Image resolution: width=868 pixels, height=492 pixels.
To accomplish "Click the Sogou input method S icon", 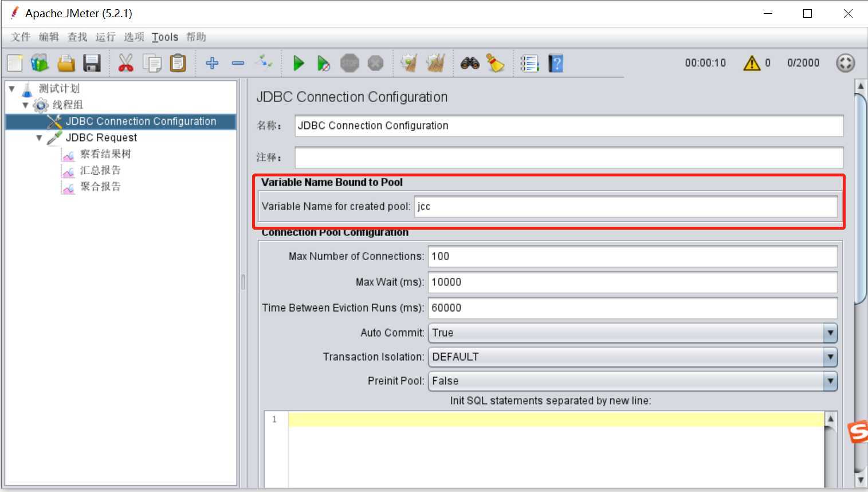I will click(x=858, y=432).
